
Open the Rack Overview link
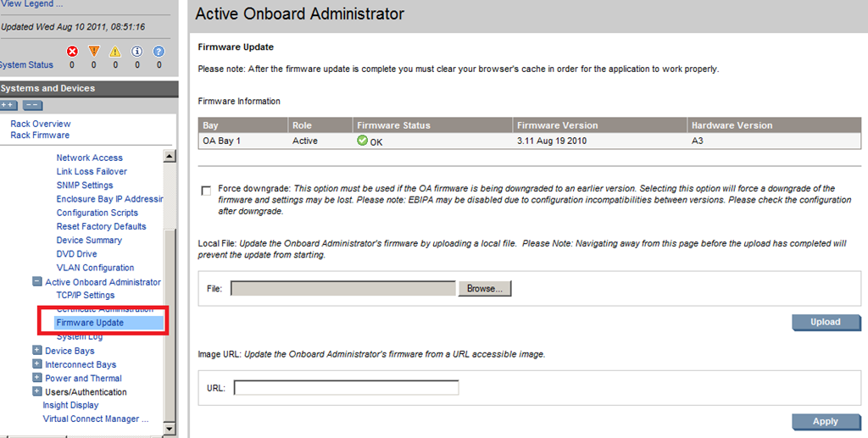pos(41,124)
